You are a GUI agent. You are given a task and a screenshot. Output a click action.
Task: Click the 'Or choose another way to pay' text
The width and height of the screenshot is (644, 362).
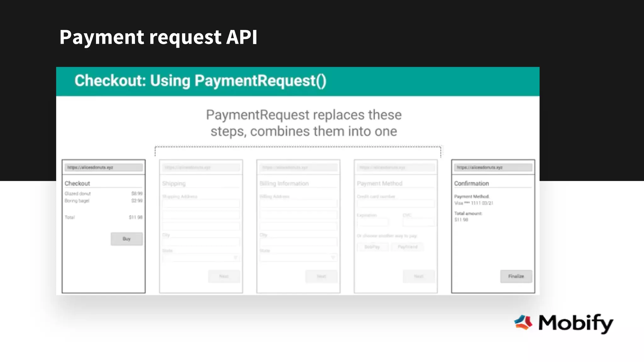click(387, 236)
